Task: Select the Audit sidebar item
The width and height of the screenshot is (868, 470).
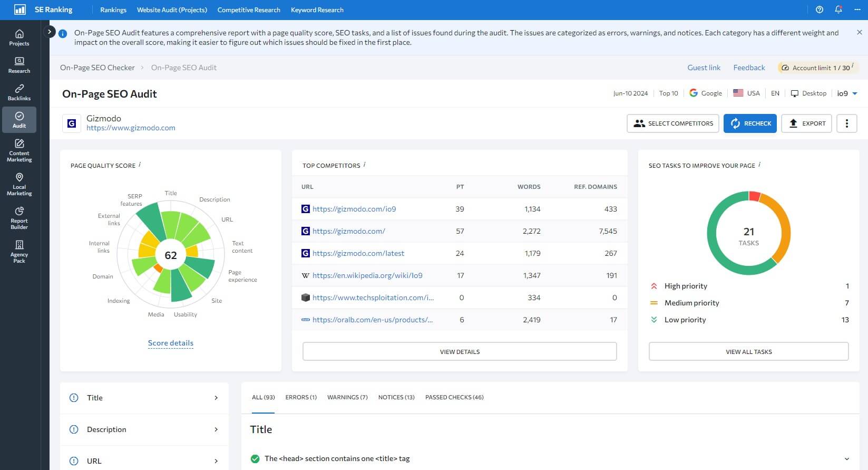Action: click(19, 120)
